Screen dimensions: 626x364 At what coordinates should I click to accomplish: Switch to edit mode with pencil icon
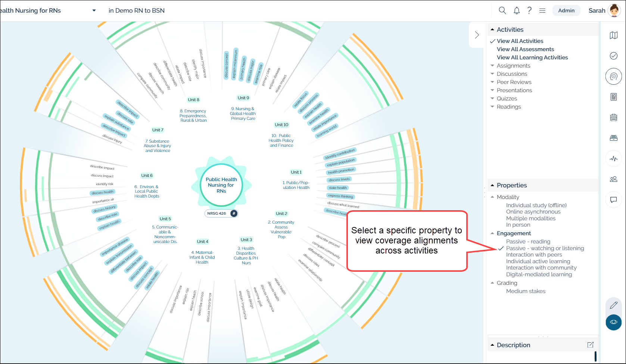click(613, 305)
